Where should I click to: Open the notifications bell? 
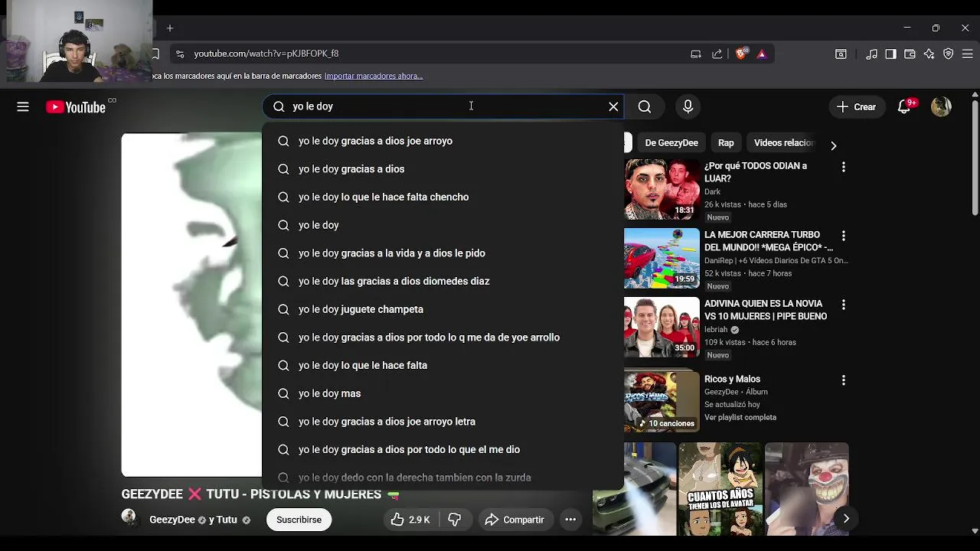[x=904, y=106]
